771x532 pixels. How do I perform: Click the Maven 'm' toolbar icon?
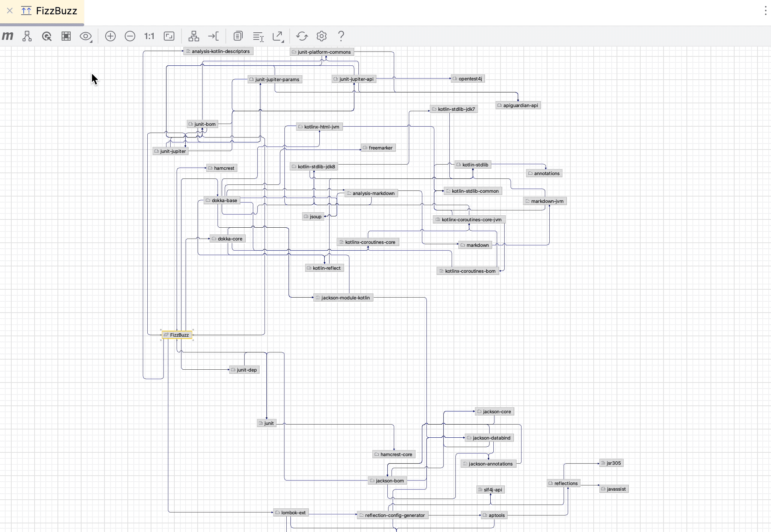8,36
